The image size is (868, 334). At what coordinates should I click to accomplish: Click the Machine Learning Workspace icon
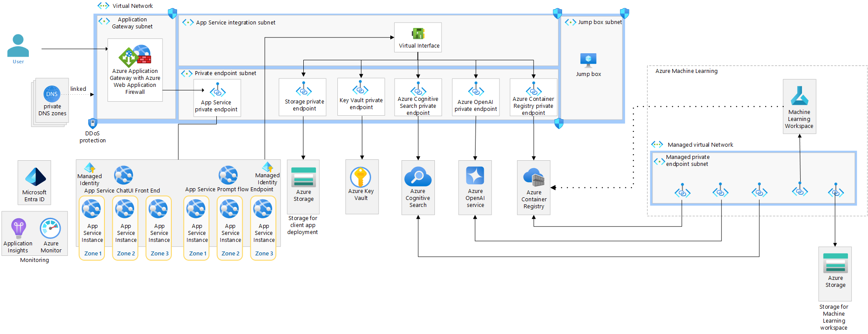(x=799, y=96)
